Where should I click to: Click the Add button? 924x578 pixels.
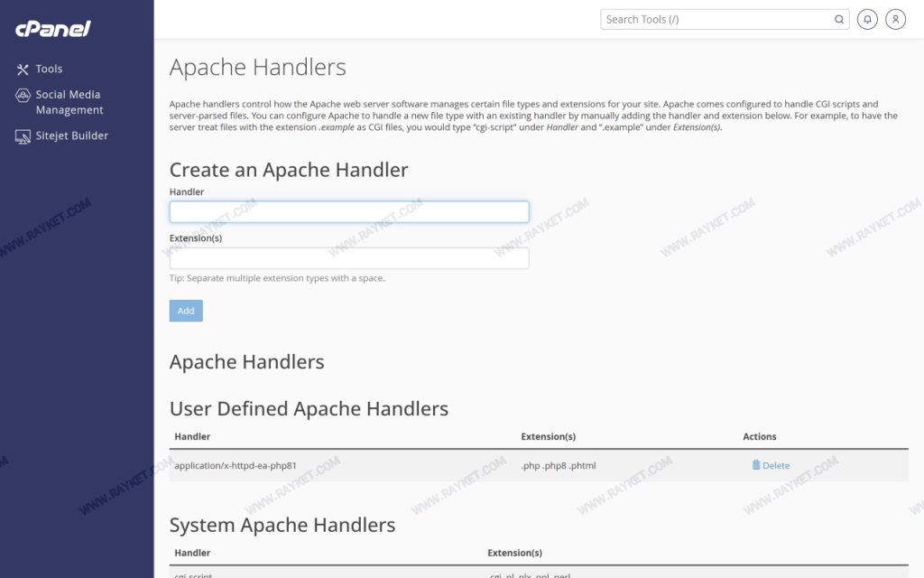pos(186,311)
